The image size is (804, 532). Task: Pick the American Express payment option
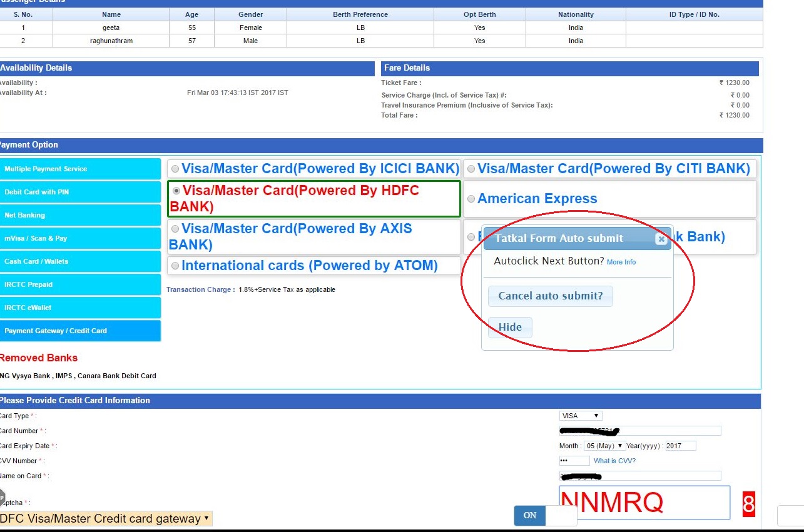(x=471, y=199)
